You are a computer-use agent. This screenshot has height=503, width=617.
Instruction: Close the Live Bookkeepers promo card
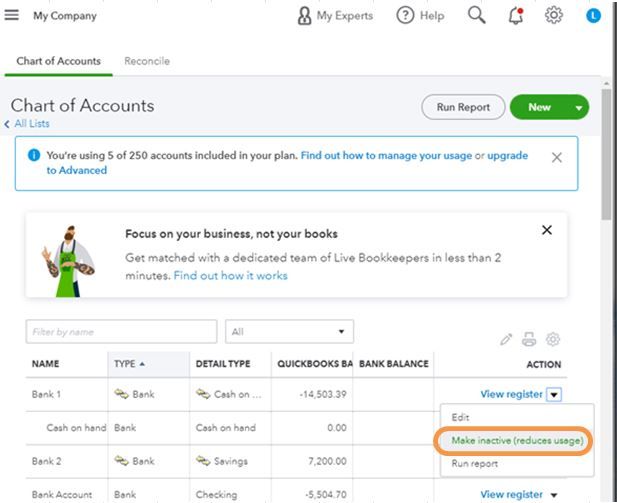pyautogui.click(x=547, y=230)
